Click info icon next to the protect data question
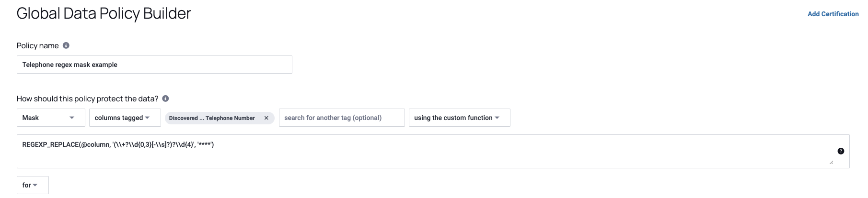The width and height of the screenshot is (868, 198). (x=165, y=99)
